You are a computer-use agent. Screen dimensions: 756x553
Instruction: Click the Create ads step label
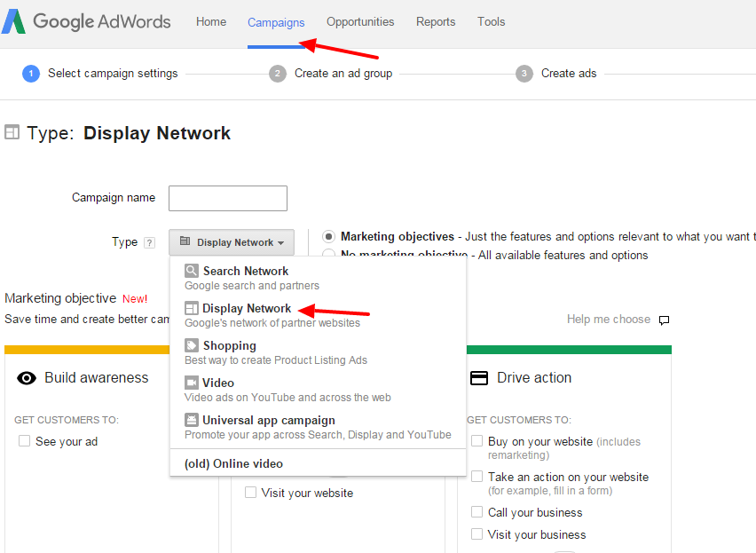(x=569, y=74)
